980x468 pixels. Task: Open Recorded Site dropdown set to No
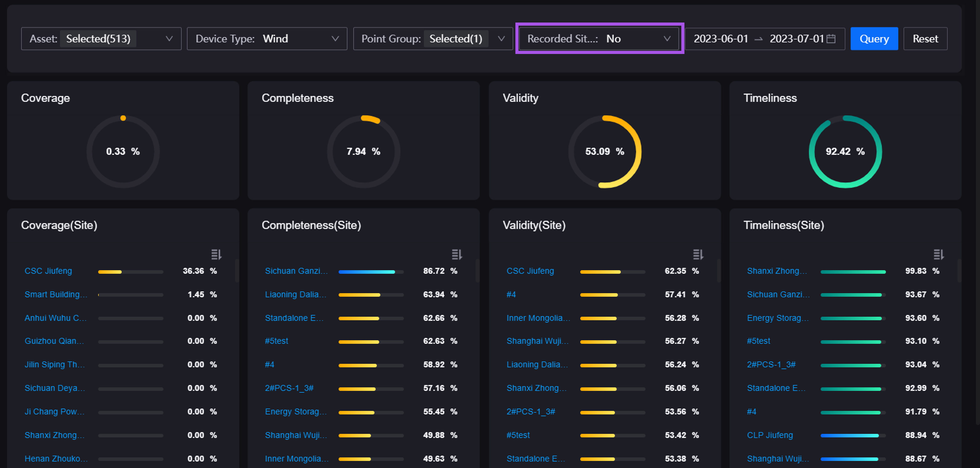[x=599, y=39]
